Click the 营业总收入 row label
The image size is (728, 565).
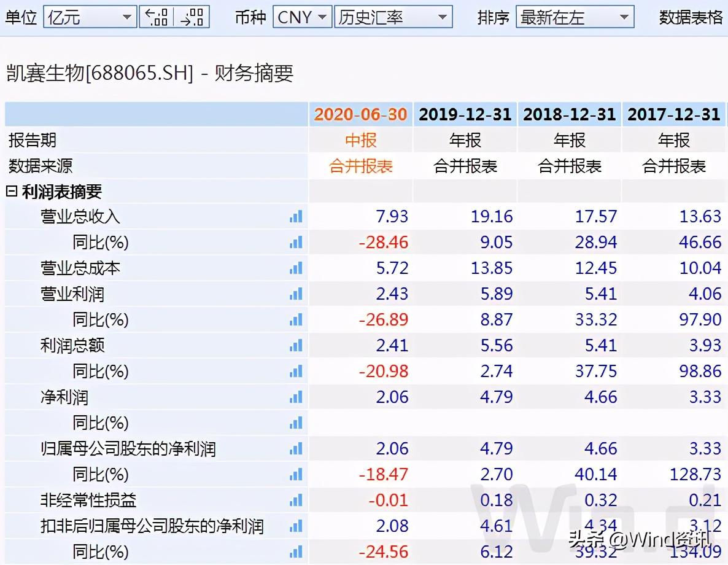click(80, 217)
